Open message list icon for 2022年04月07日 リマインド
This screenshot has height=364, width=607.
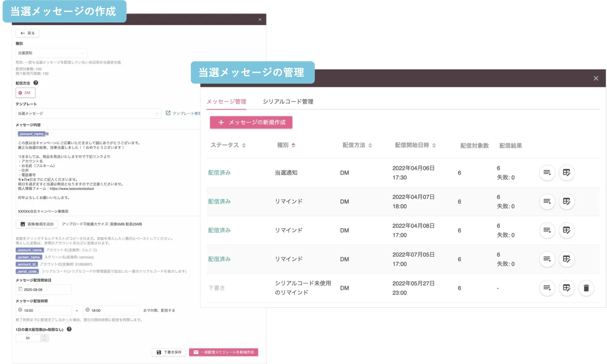pos(547,201)
